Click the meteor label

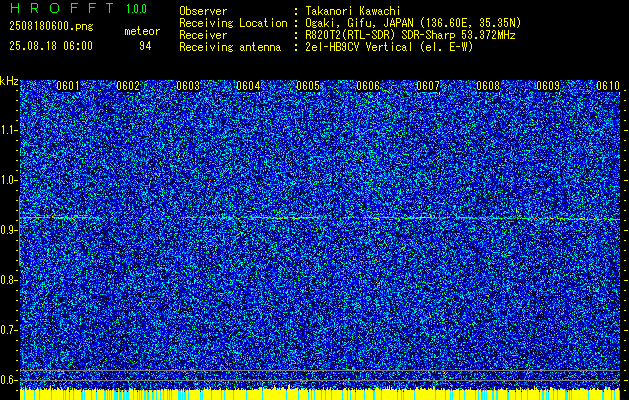pos(142,31)
